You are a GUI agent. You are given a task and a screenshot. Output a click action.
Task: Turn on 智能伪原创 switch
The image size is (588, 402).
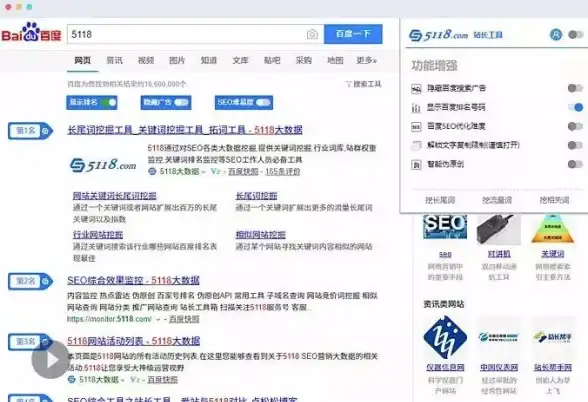[575, 164]
